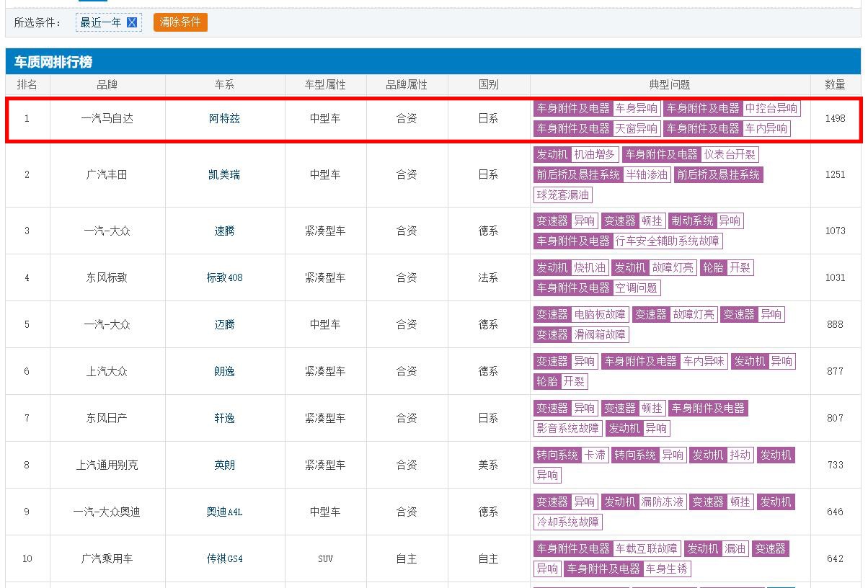The image size is (868, 588).
Task: Open the 凯美瑞 car series link
Action: 224,174
